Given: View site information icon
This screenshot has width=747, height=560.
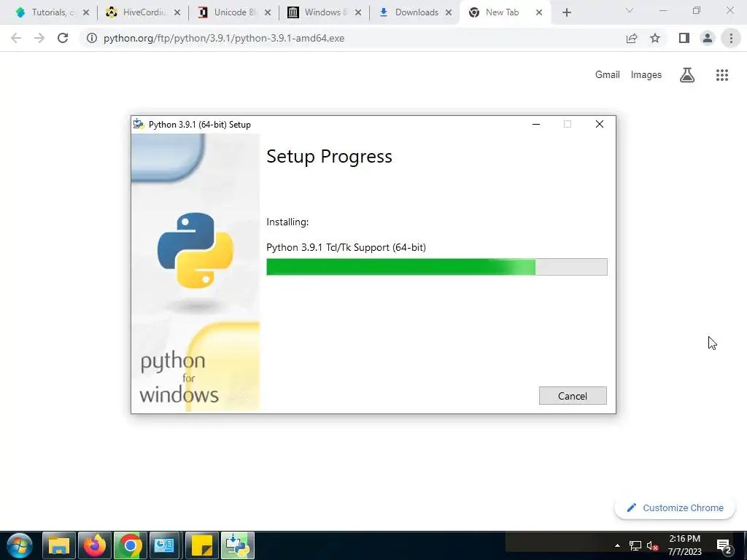Looking at the screenshot, I should click(x=91, y=38).
